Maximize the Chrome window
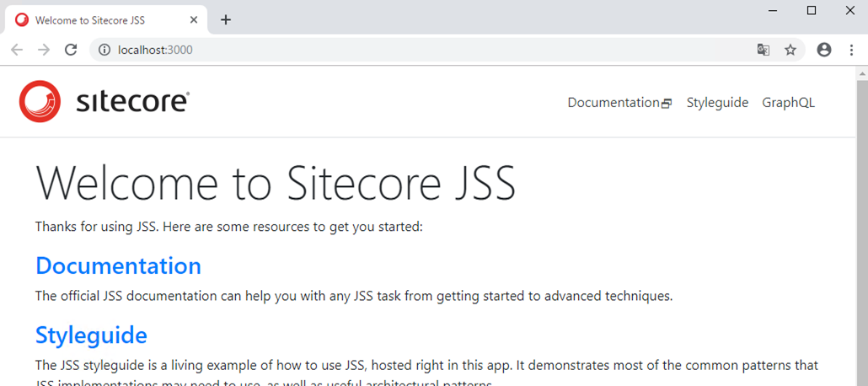Viewport: 868px width, 386px height. tap(812, 10)
